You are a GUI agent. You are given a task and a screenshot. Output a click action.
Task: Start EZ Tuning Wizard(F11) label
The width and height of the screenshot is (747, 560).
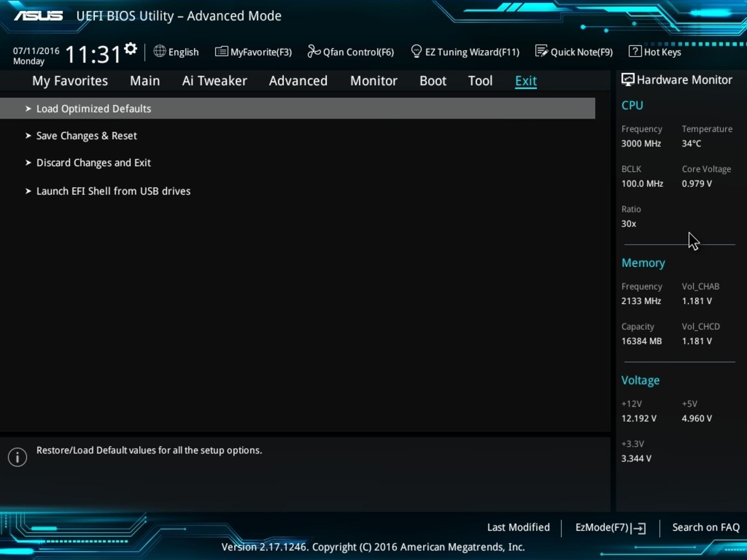click(x=472, y=52)
